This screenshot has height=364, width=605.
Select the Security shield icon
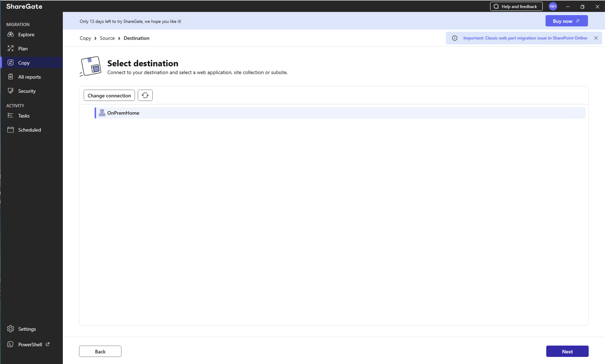pos(10,91)
